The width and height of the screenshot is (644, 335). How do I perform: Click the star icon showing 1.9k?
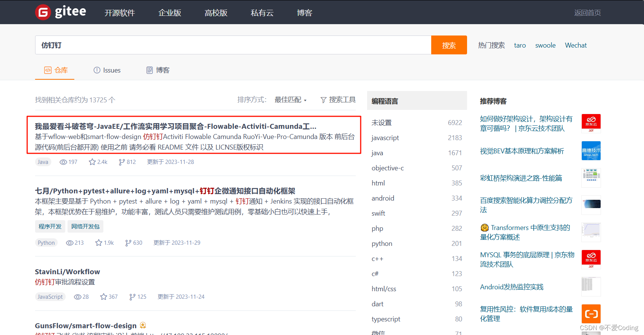(x=99, y=242)
